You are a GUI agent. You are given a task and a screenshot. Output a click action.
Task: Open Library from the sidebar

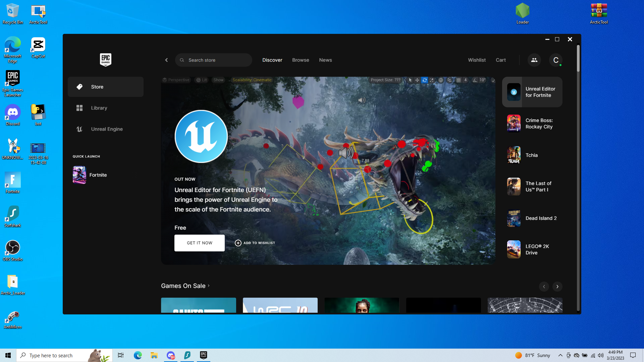pos(99,108)
